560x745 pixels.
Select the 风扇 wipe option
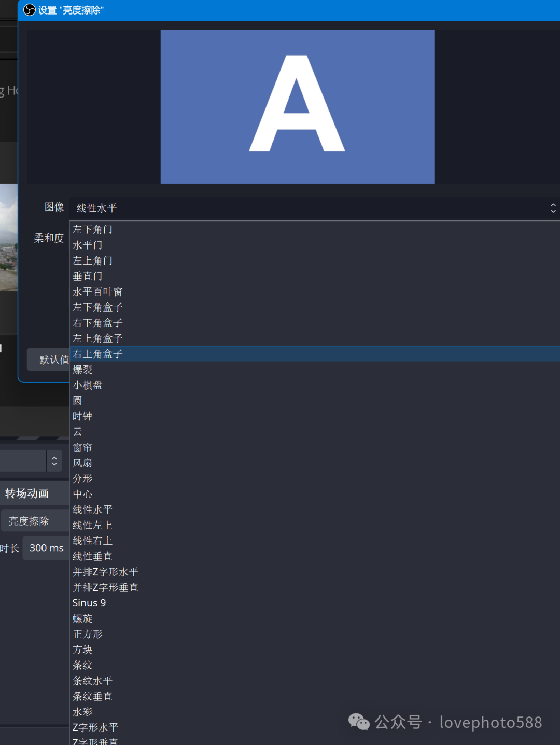click(82, 463)
